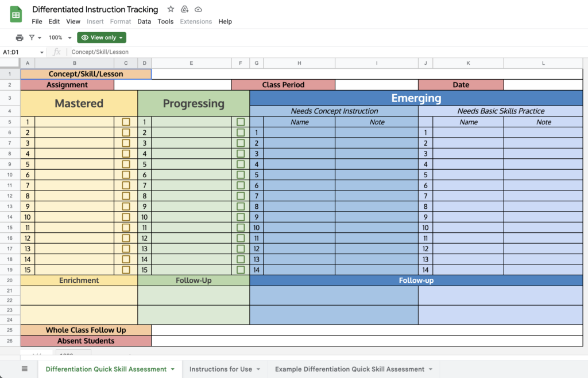Check the first Mastered row checkbox

[x=125, y=122]
